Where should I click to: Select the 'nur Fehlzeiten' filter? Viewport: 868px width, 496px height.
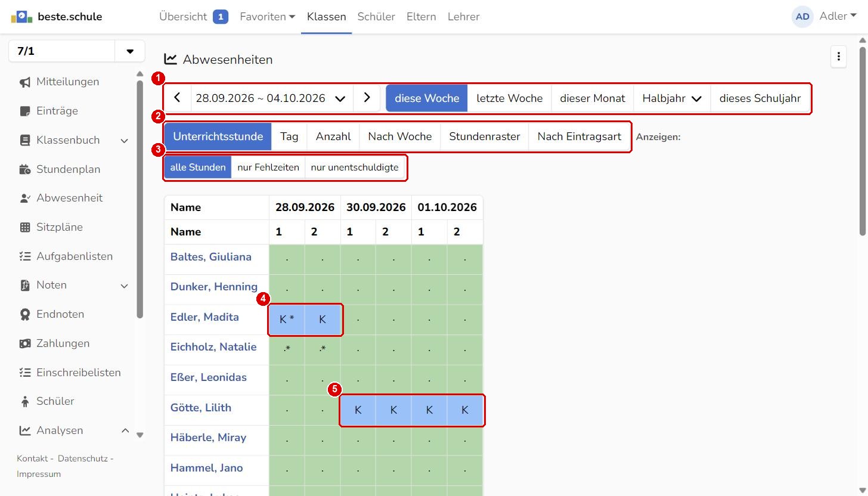click(x=268, y=168)
